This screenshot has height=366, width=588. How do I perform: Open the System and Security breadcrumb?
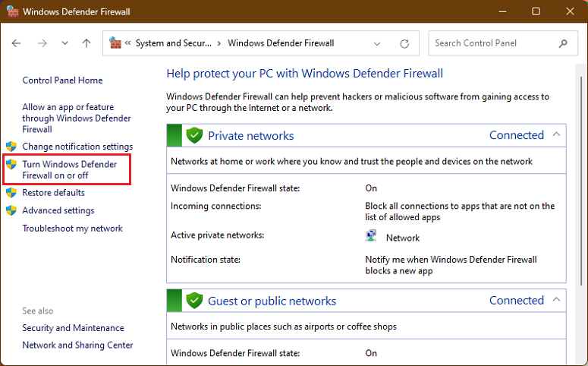point(174,43)
